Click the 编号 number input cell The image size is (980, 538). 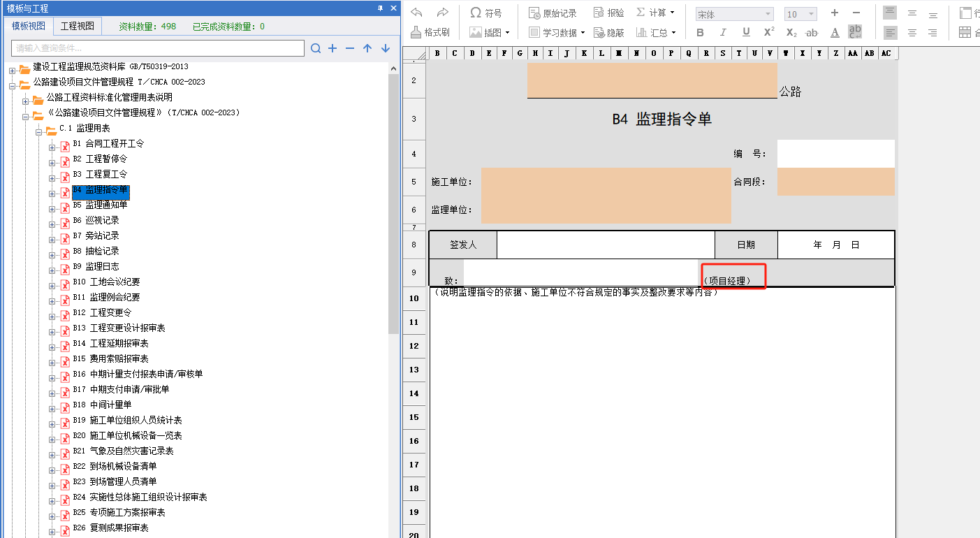coord(835,154)
